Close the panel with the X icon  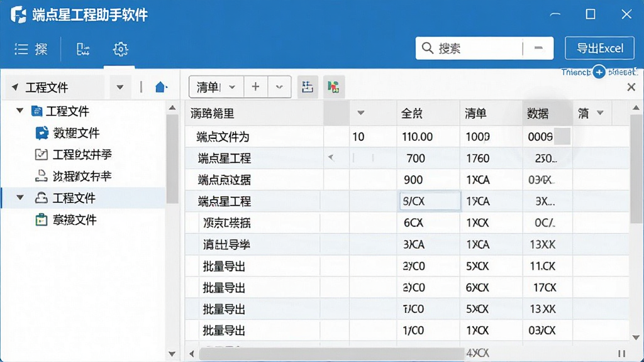pyautogui.click(x=631, y=87)
